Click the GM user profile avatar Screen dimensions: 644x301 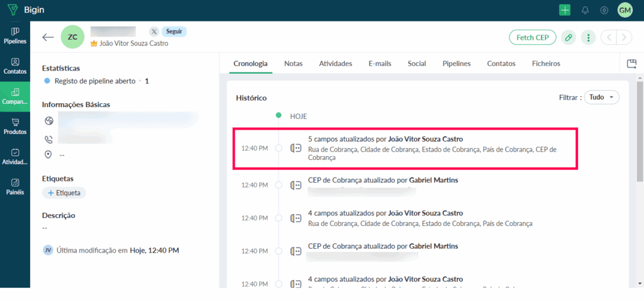pos(625,10)
